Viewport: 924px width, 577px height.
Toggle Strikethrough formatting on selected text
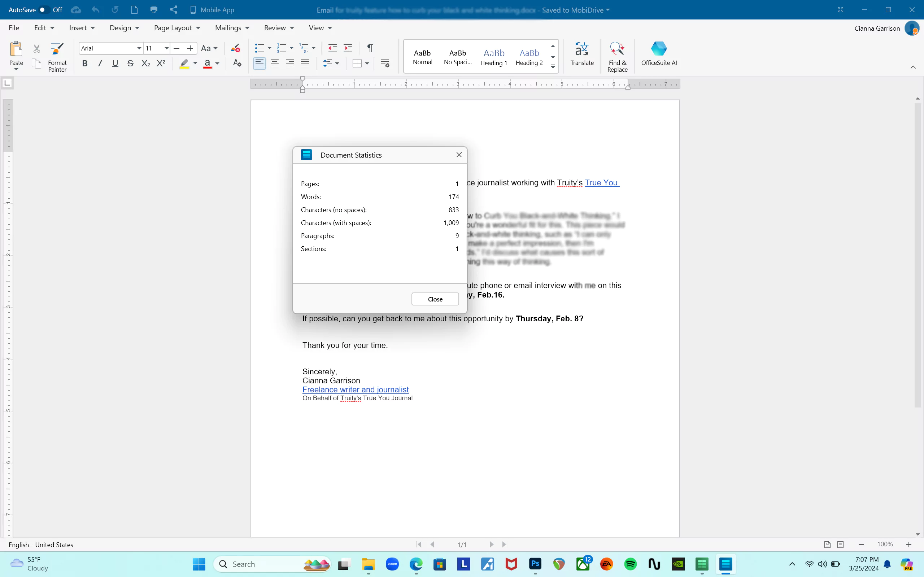point(130,63)
